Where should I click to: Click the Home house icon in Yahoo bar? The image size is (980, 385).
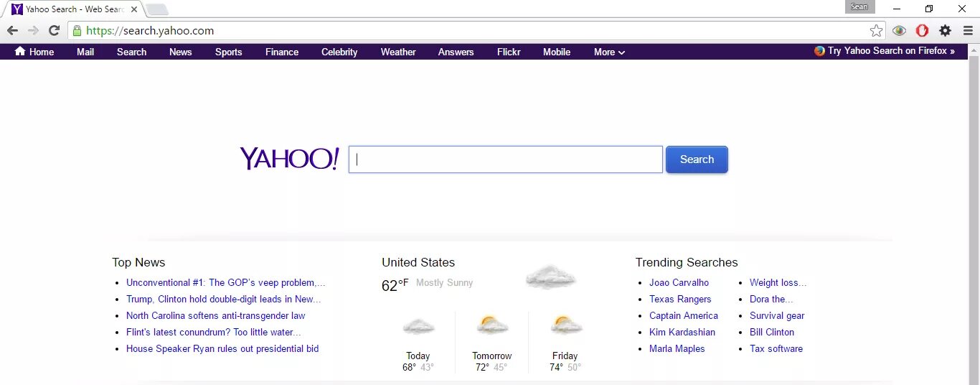20,51
